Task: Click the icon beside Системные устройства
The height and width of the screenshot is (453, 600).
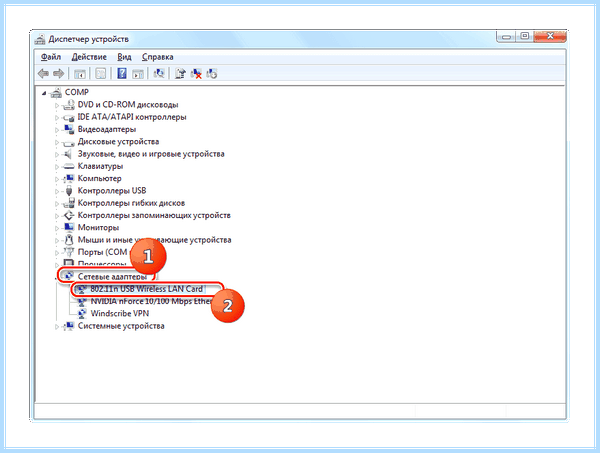Action: click(x=69, y=326)
